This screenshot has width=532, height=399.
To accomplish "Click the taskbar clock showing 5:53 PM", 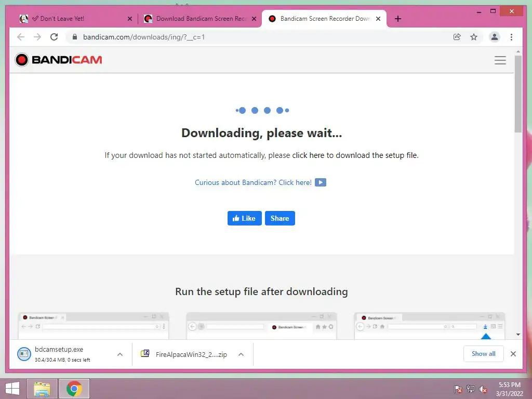I will tap(509, 389).
